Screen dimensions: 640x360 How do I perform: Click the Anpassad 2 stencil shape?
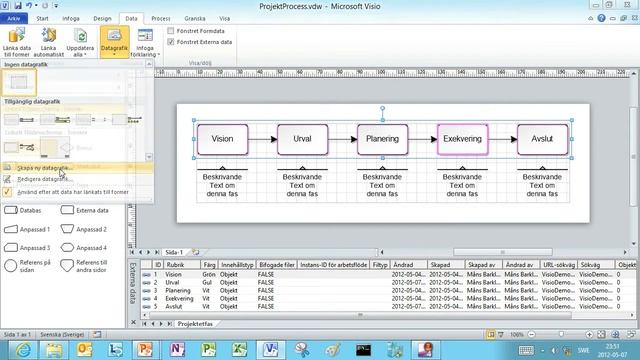[x=84, y=229]
